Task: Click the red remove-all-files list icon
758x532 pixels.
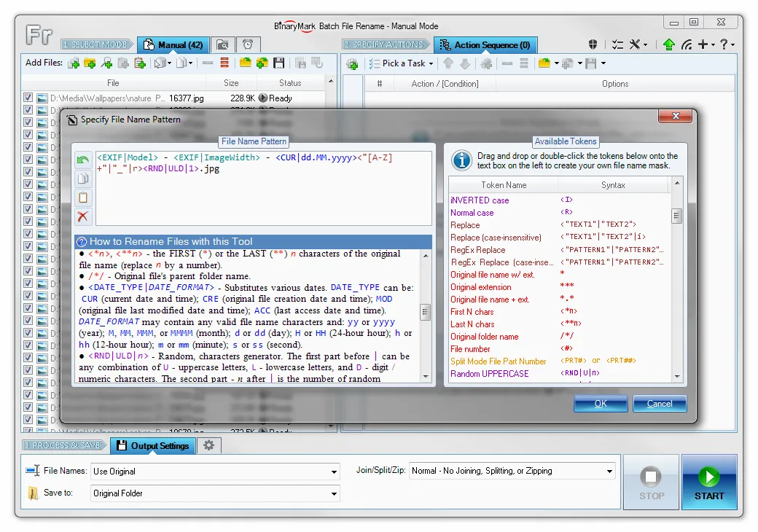Action: (224, 63)
